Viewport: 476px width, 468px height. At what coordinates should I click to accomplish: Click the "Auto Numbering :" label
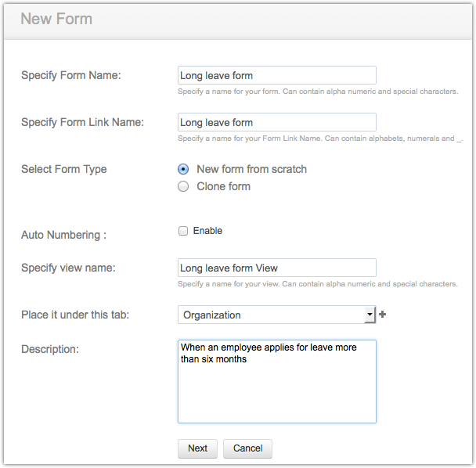pos(63,234)
